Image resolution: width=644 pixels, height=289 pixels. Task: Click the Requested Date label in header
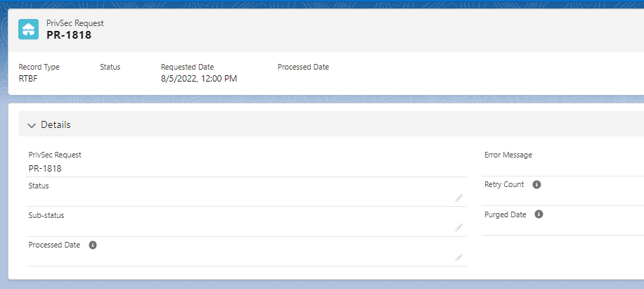click(187, 67)
